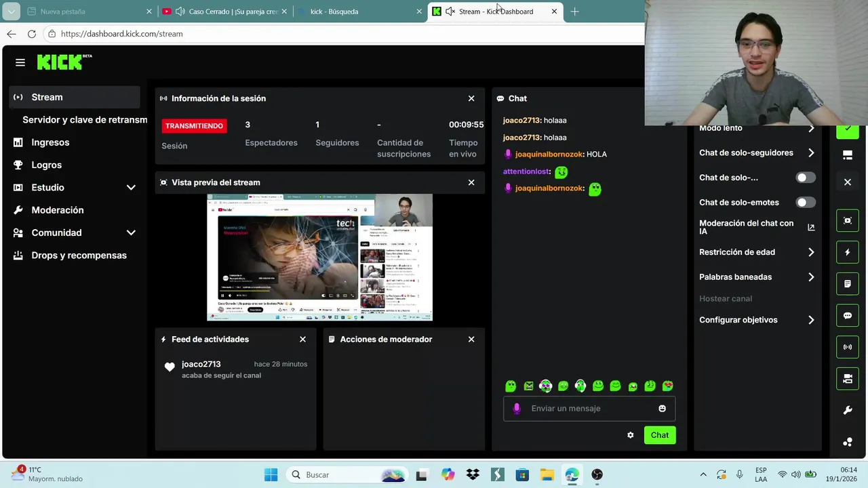Select the seventh happy blob emote
The width and height of the screenshot is (868, 488).
(x=615, y=386)
